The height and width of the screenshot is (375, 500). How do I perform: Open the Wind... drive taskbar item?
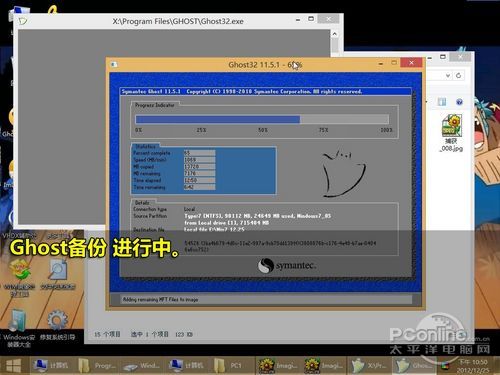(x=143, y=366)
